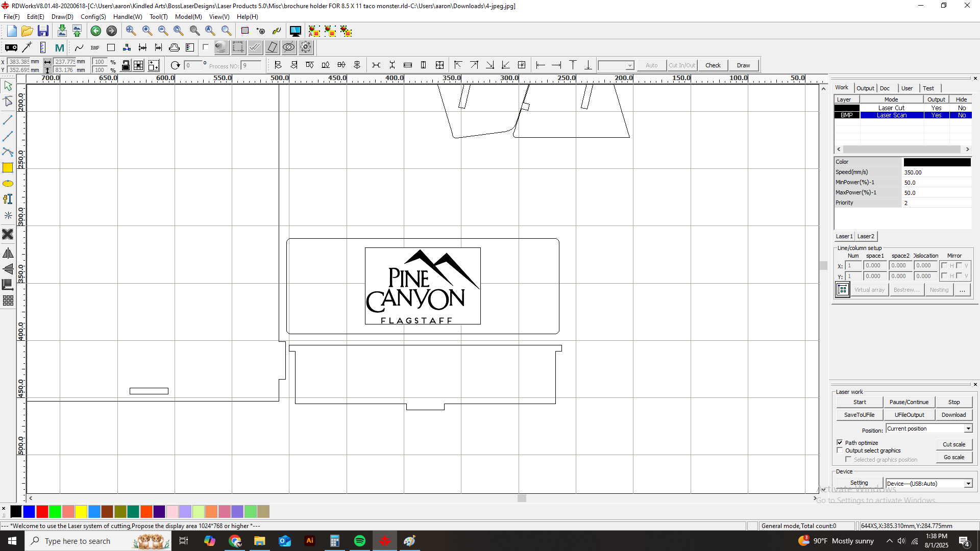Click the black layer Color swatch
The image size is (980, 551).
tap(937, 162)
